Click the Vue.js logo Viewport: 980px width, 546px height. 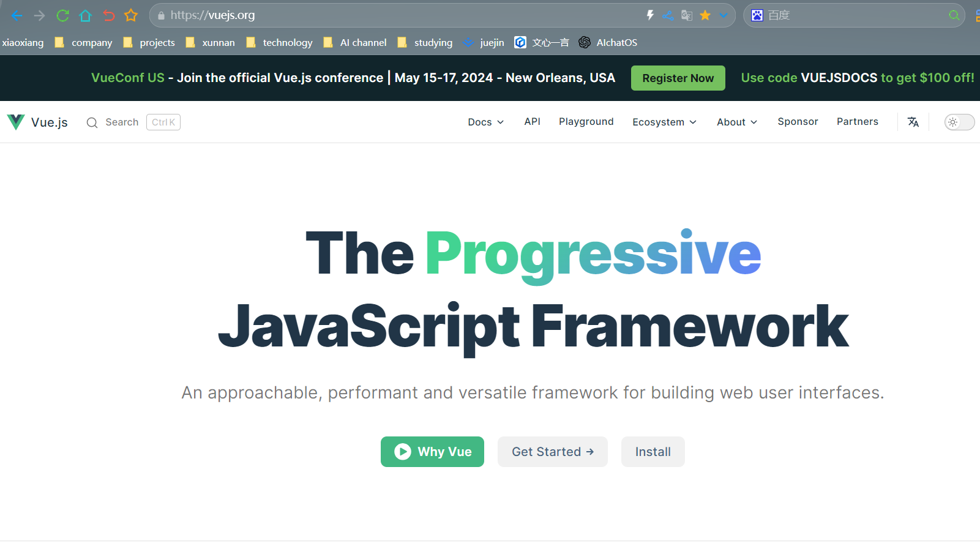[16, 122]
